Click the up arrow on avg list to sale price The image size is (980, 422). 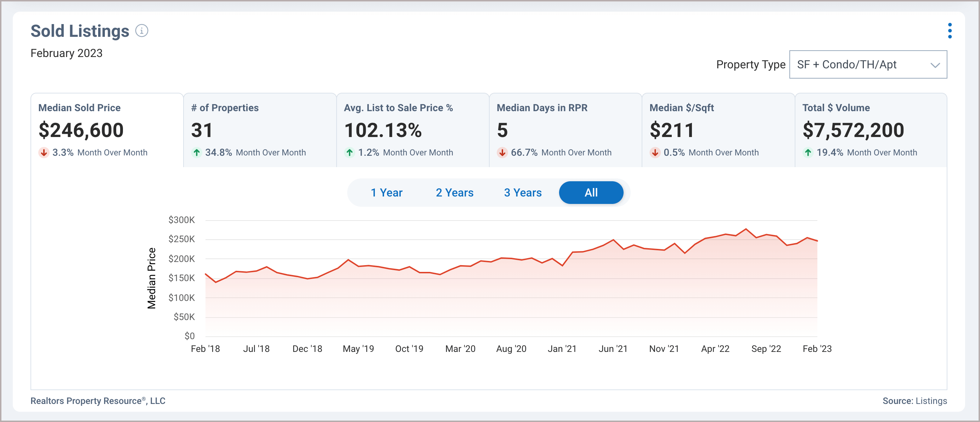pos(348,152)
